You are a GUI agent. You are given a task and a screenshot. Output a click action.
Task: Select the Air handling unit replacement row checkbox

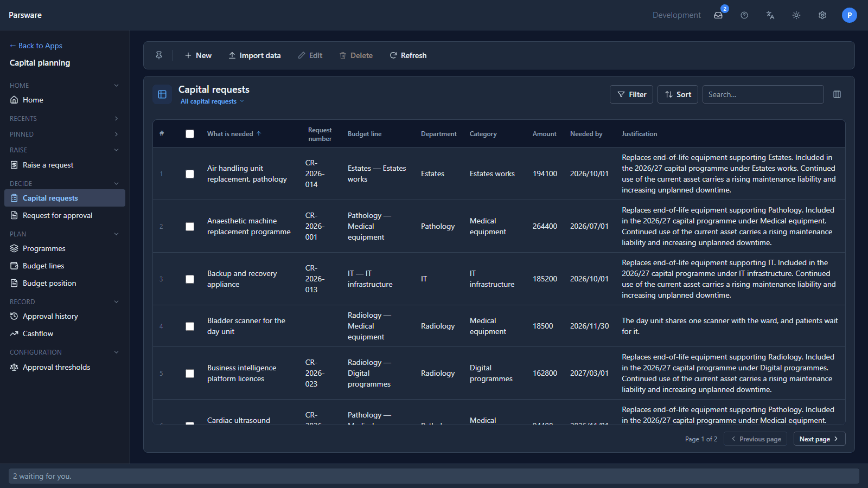190,174
